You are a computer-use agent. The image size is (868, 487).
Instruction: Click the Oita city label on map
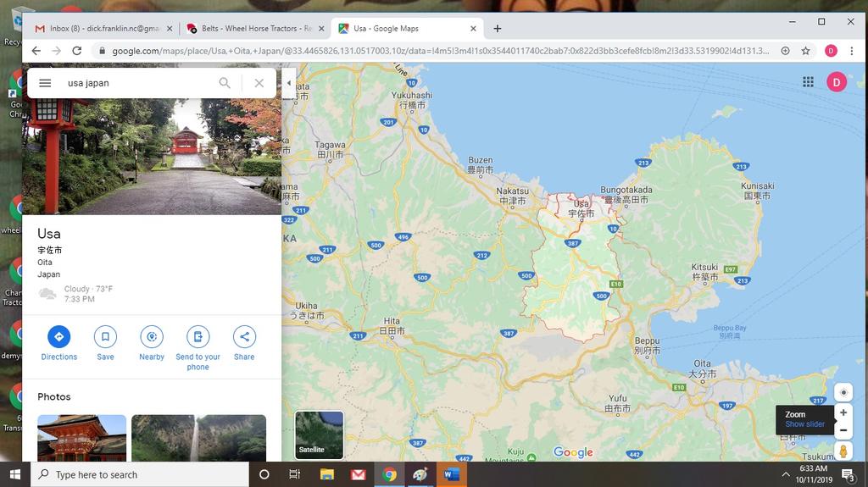(x=702, y=368)
